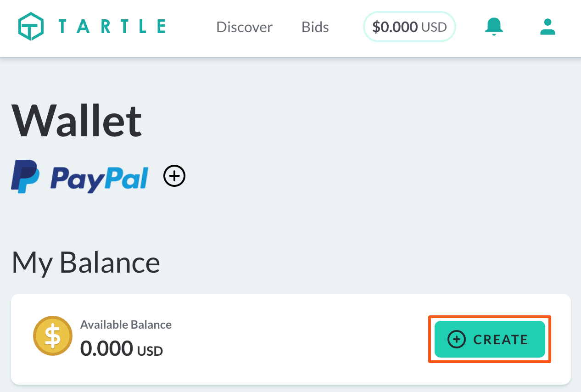The width and height of the screenshot is (581, 392).
Task: Click the TARTLE wordmark text
Action: [x=112, y=27]
